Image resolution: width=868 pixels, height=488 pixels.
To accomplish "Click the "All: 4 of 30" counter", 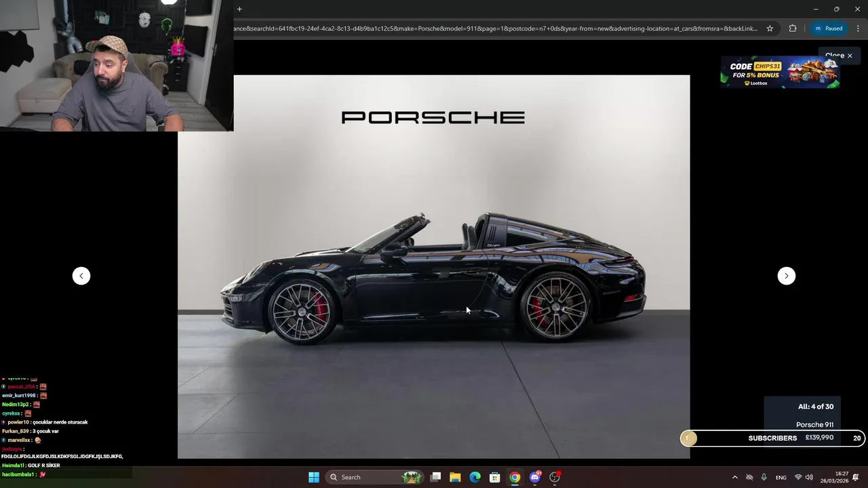I will tap(816, 407).
